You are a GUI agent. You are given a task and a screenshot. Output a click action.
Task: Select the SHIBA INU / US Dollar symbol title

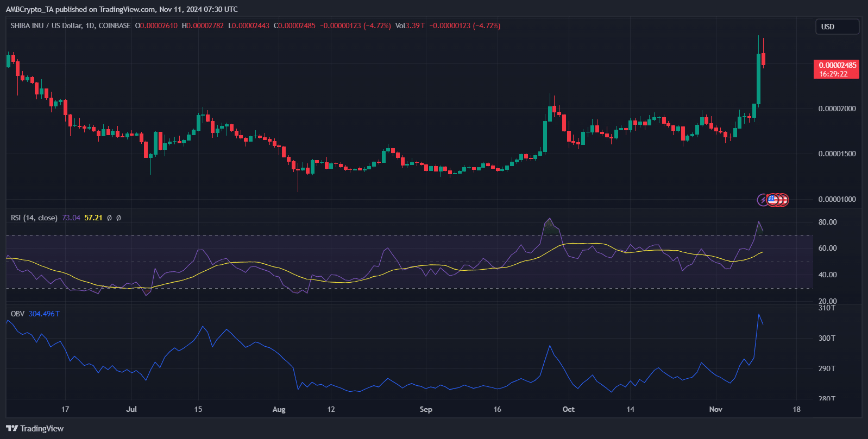(71, 26)
